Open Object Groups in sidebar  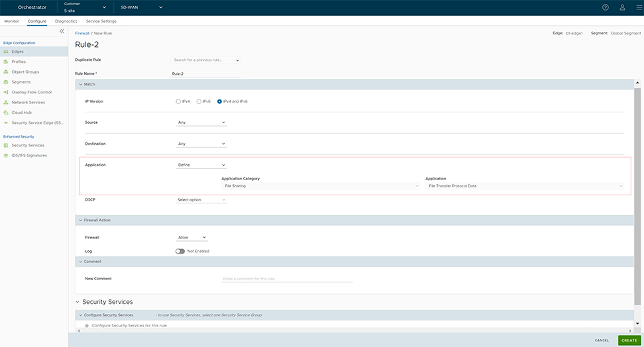coord(25,72)
